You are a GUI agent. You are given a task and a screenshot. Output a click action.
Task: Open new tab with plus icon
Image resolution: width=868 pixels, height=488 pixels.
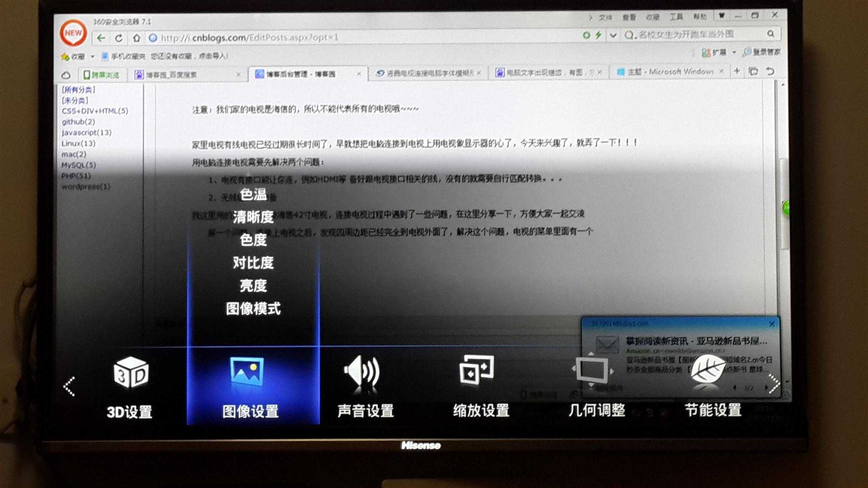[737, 71]
